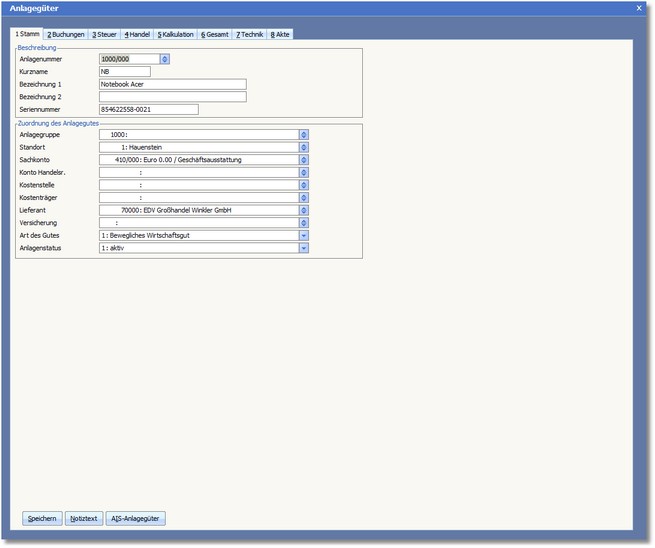Go to the 7 Technik tab
This screenshot has height=548, width=655.
point(250,34)
